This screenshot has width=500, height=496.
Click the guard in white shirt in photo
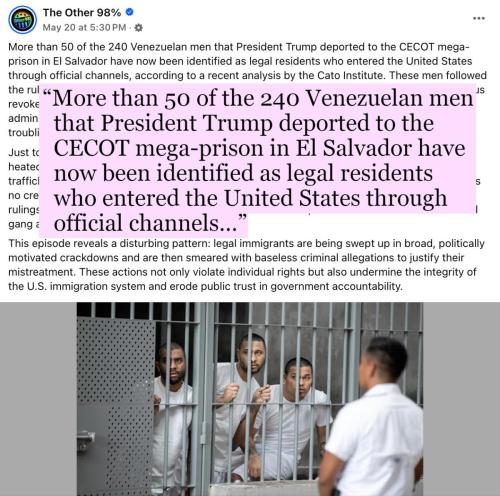pos(369,417)
